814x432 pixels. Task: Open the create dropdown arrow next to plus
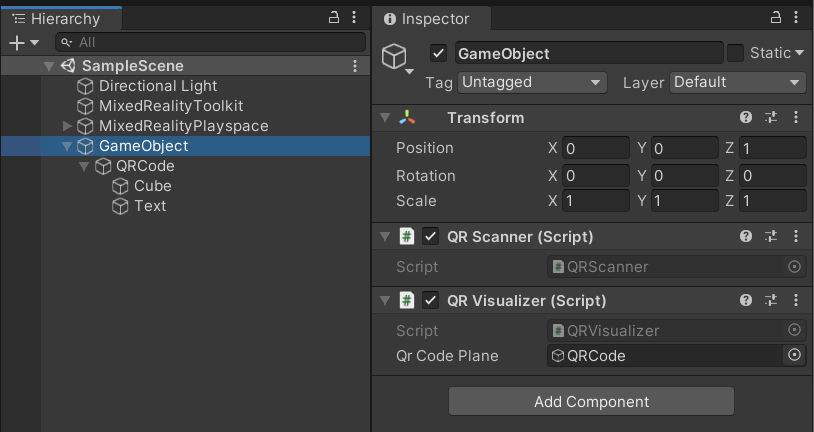[x=35, y=43]
